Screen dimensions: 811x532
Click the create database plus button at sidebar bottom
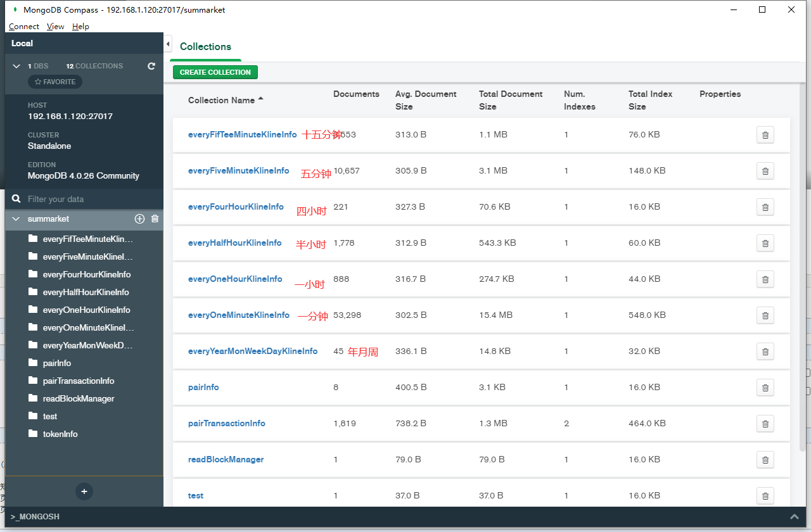[84, 491]
